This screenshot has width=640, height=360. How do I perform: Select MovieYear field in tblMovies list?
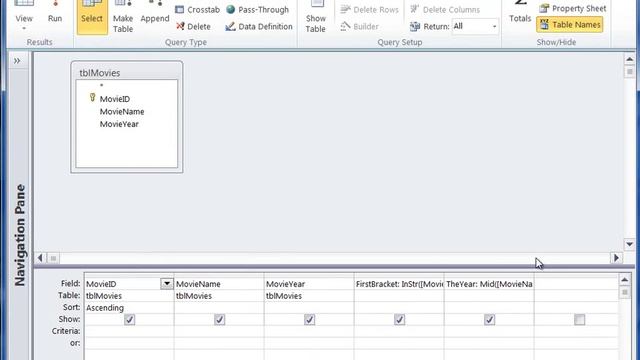click(x=119, y=124)
